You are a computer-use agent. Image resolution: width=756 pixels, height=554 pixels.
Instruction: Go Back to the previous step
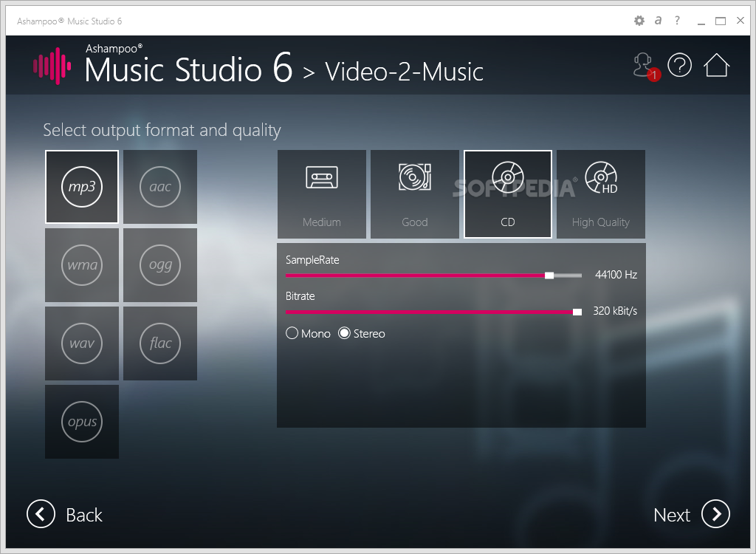tap(65, 514)
